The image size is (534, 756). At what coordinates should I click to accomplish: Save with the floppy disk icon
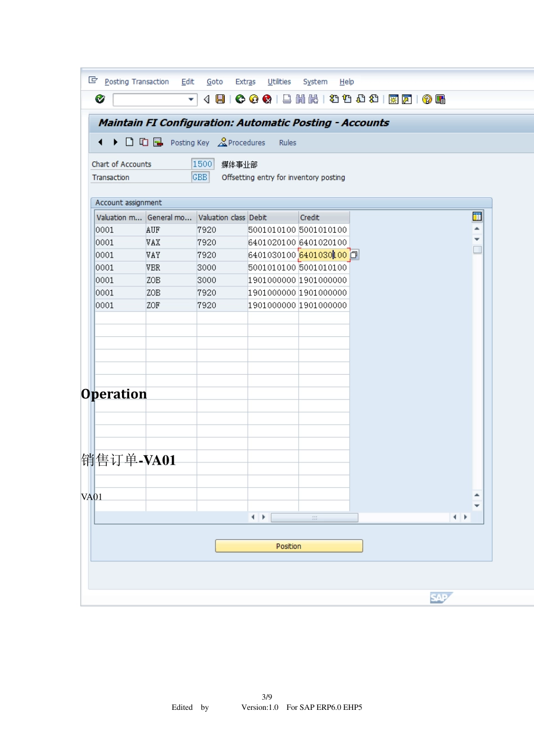[x=220, y=99]
